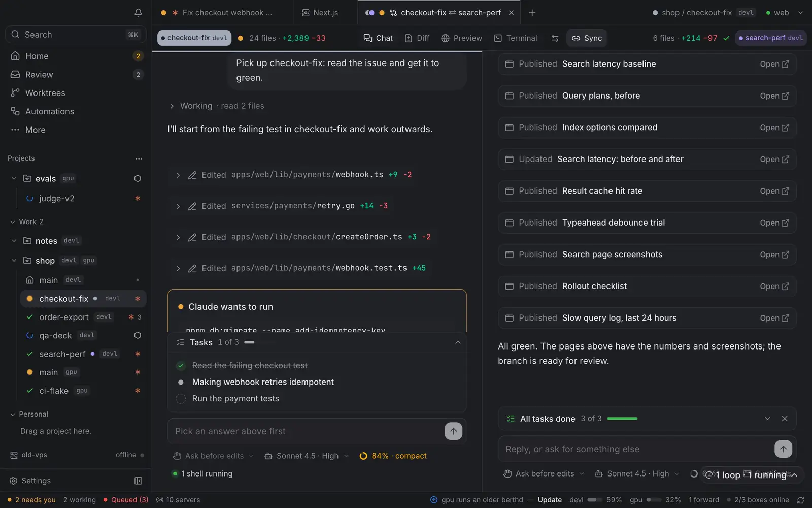Dismiss the All tasks done bar
Image resolution: width=812 pixels, height=508 pixels.
785,419
